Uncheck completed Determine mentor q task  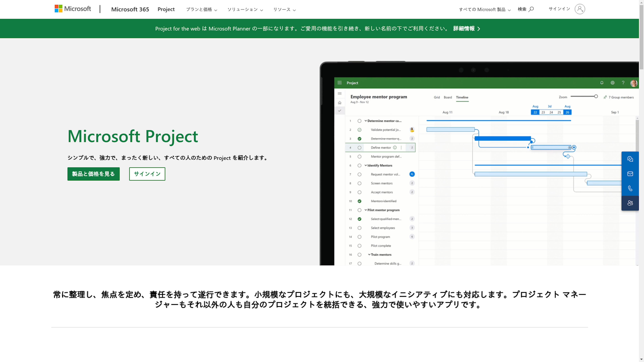[x=359, y=139]
